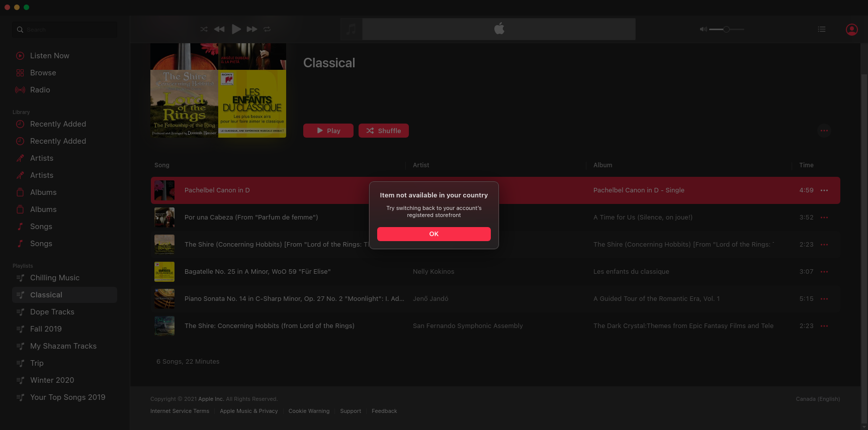Go to Browse section
Screen dimensions: 868x430
[43, 73]
